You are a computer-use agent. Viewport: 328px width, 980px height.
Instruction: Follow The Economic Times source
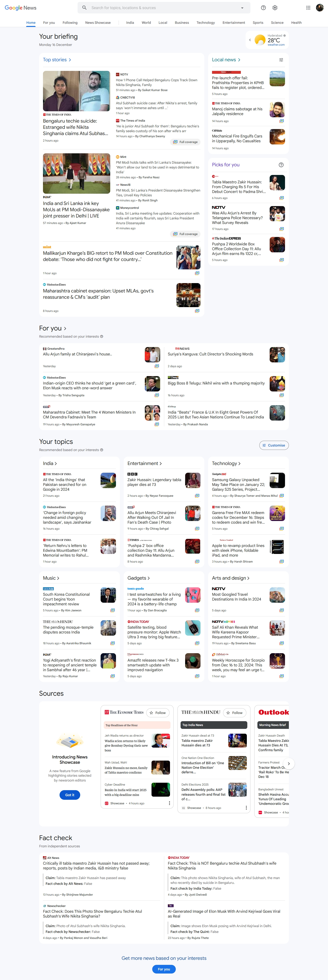158,713
